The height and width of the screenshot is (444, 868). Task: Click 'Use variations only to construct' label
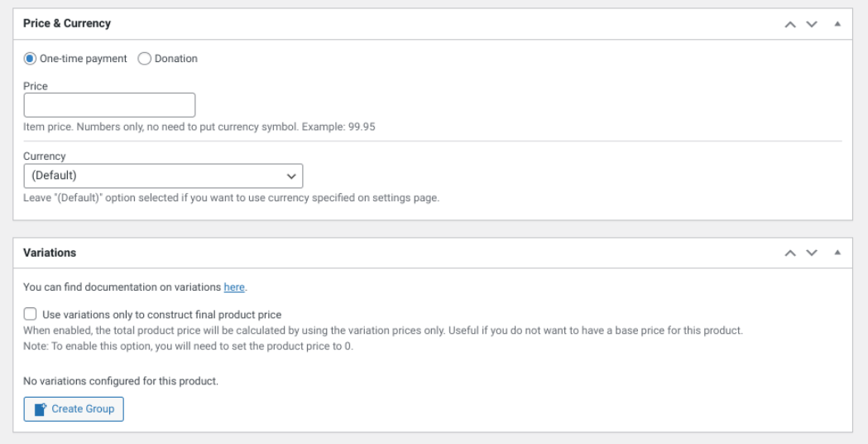[162, 315]
